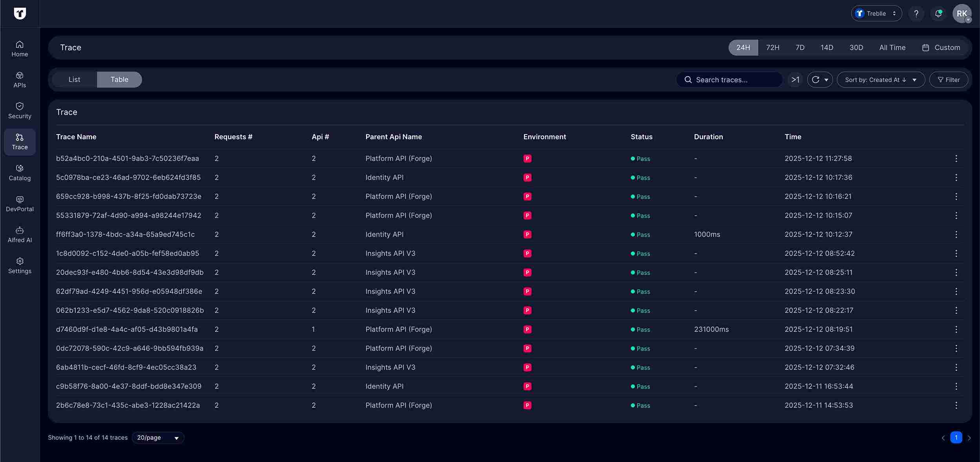The width and height of the screenshot is (980, 462).
Task: Open notifications bell icon
Action: point(938,13)
